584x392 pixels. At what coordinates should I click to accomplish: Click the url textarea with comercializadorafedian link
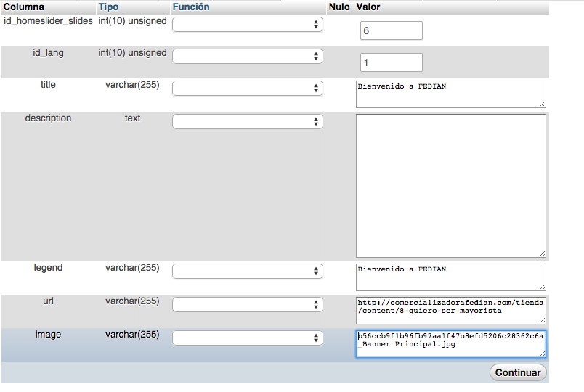tap(450, 311)
